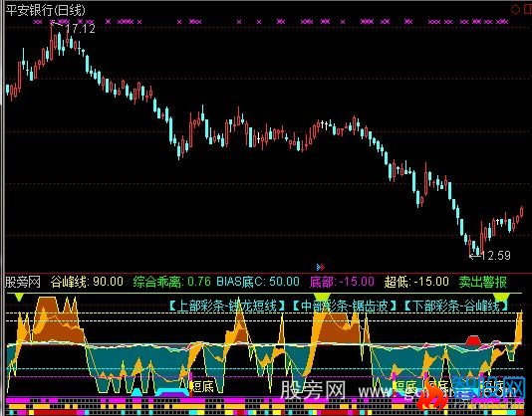Click the 【下部彩条-谷峰线】 legend text

coord(456,307)
